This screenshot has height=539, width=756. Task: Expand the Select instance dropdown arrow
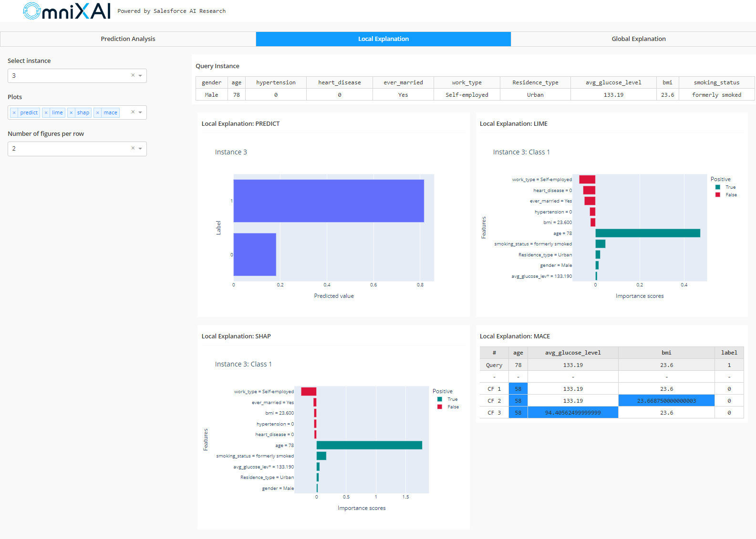[x=140, y=76]
